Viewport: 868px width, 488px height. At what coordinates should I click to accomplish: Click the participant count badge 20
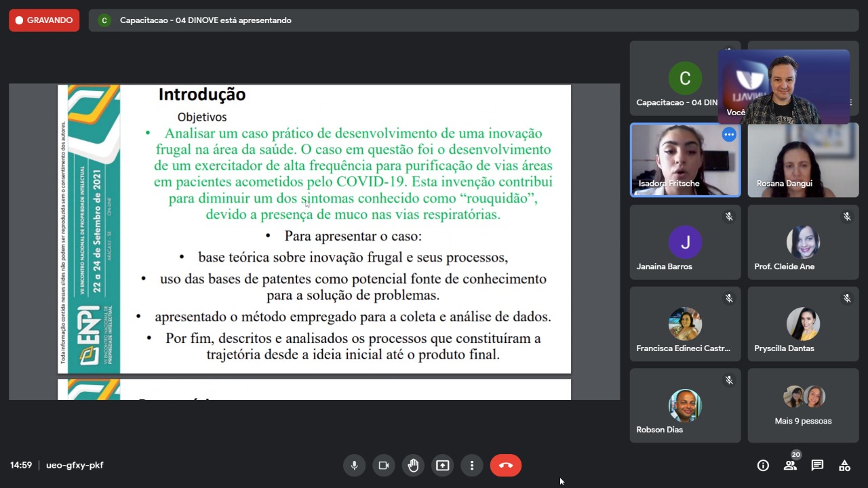pyautogui.click(x=796, y=455)
